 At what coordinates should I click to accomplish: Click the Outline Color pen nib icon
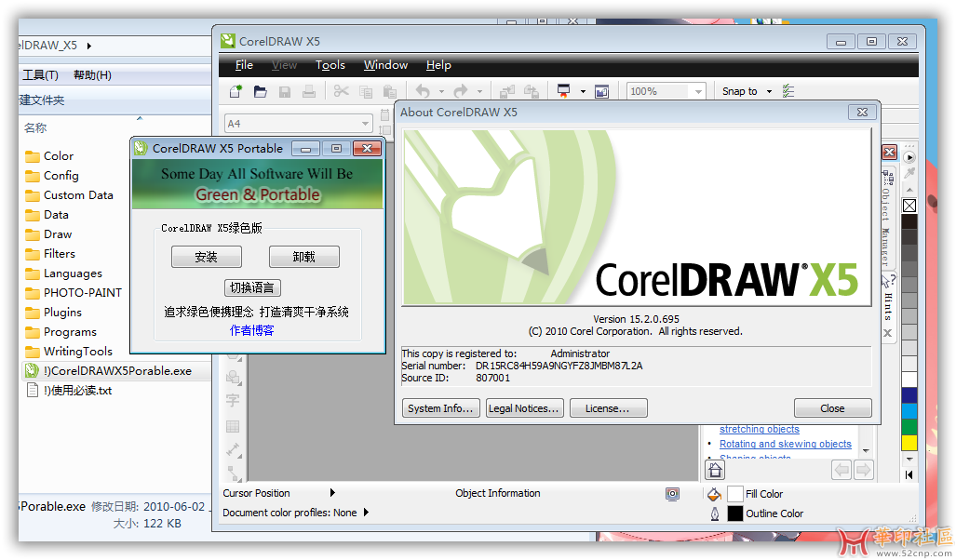[x=715, y=513]
